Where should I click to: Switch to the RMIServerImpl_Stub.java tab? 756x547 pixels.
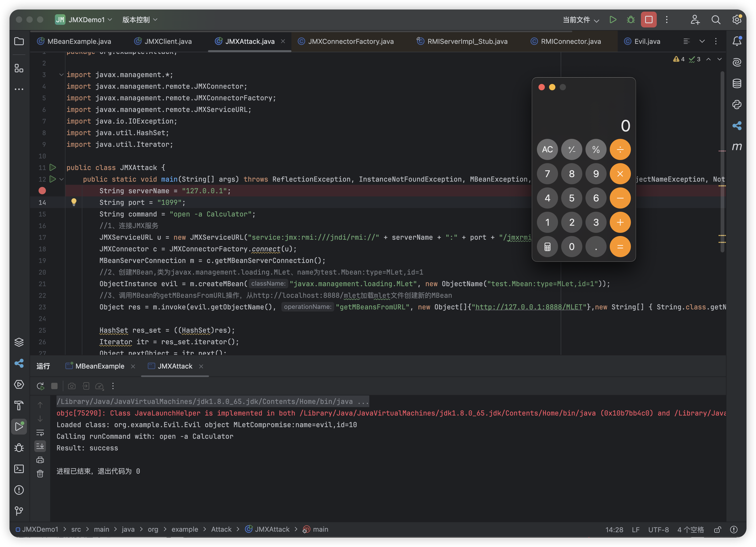click(x=462, y=41)
